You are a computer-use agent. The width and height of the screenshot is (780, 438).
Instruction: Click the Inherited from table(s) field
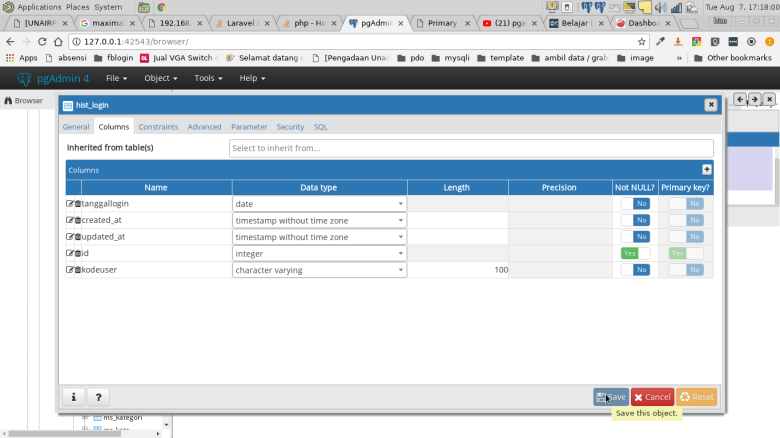(470, 148)
